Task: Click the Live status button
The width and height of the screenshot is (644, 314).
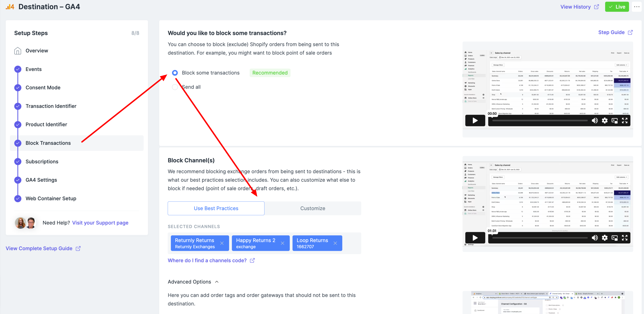Action: point(617,7)
